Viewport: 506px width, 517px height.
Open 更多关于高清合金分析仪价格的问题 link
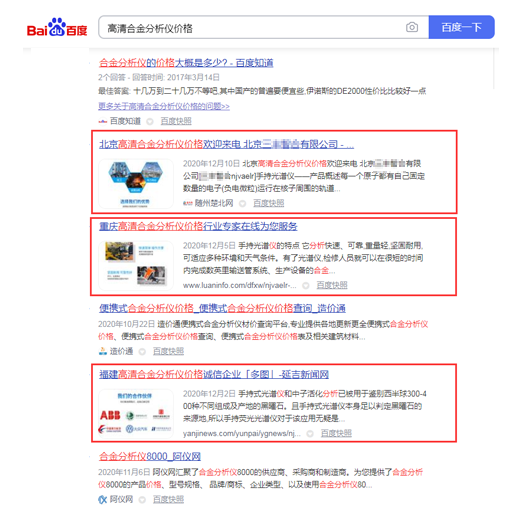pyautogui.click(x=164, y=106)
